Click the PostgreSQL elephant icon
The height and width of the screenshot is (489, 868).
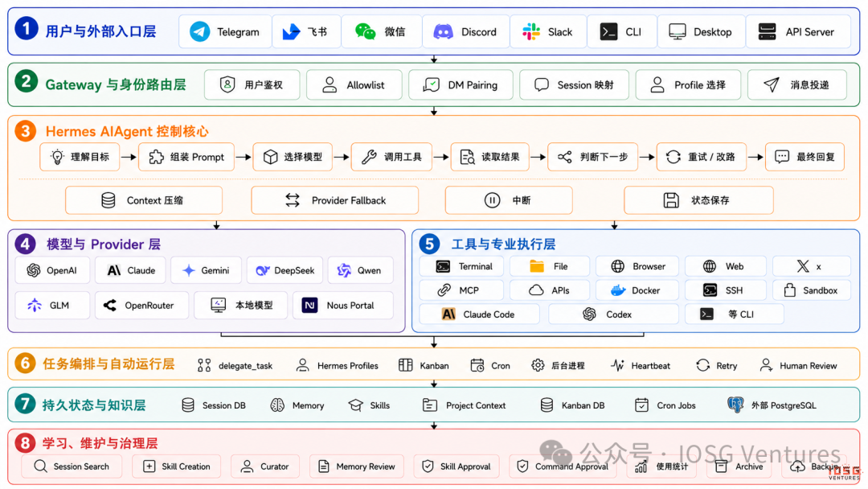[735, 405]
